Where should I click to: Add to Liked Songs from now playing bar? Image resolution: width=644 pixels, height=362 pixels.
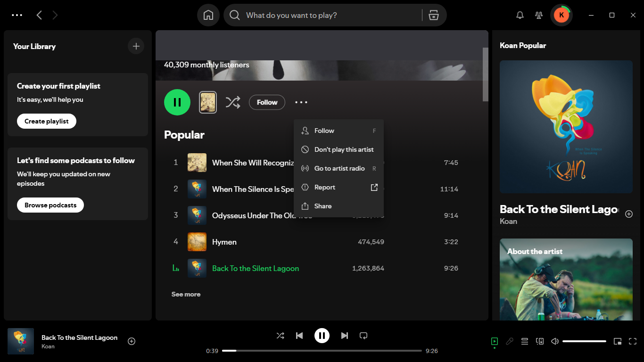132,341
